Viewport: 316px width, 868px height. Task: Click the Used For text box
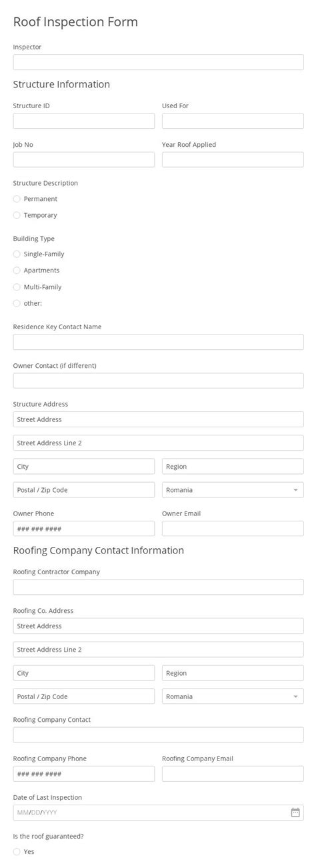[x=233, y=121]
